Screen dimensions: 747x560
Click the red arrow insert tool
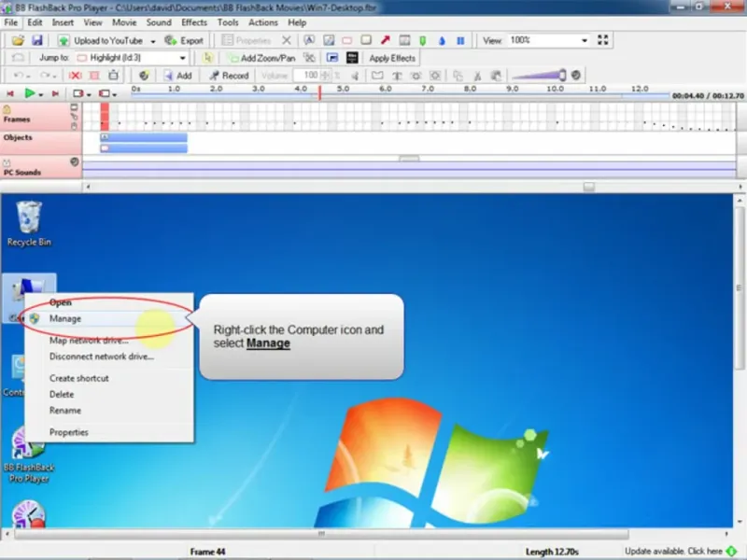coord(386,41)
